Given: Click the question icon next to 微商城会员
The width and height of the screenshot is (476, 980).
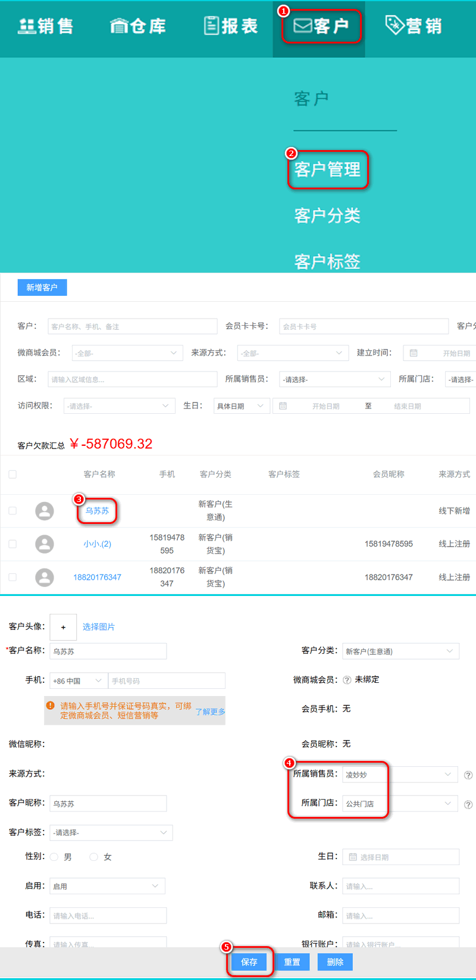Looking at the screenshot, I should pyautogui.click(x=347, y=680).
